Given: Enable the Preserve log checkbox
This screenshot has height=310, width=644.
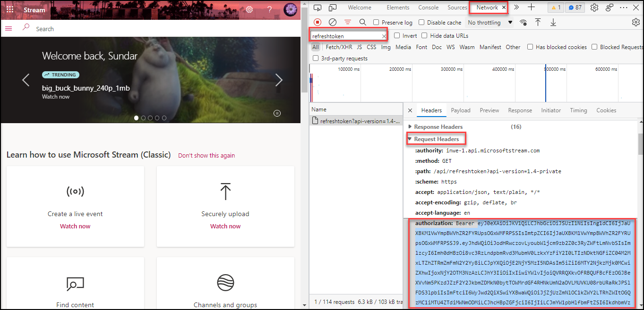Looking at the screenshot, I should click(376, 23).
